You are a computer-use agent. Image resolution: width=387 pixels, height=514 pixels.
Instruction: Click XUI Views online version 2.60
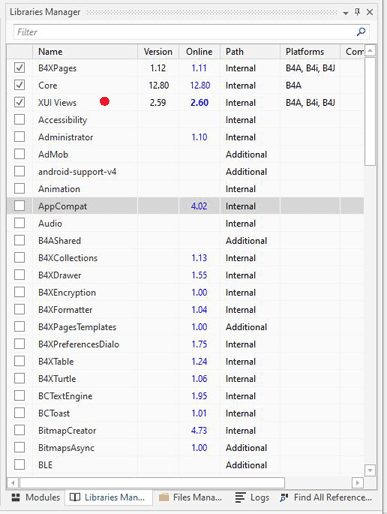point(199,102)
